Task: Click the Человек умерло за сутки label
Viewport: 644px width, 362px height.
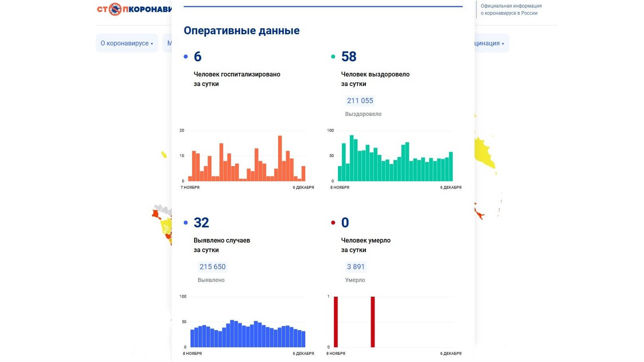Action: 365,245
